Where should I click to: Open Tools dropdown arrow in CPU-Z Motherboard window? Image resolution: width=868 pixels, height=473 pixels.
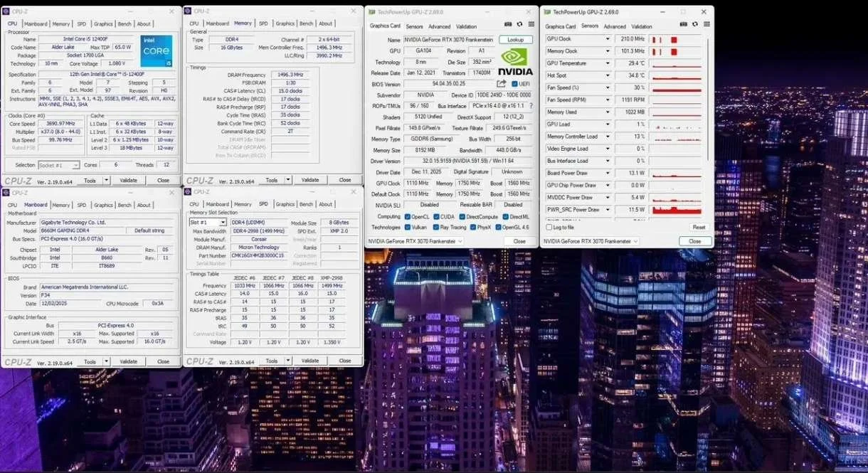pos(107,361)
